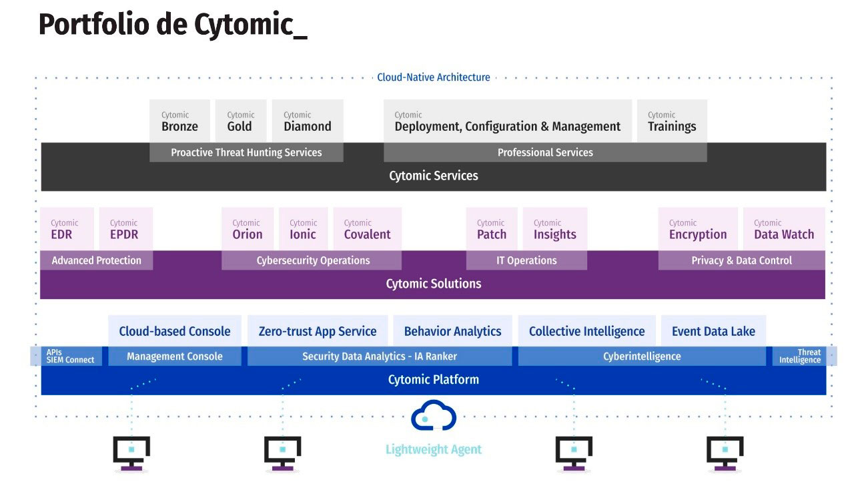This screenshot has width=868, height=504.
Task: Click Deployment, Configuration & Management box
Action: pyautogui.click(x=508, y=121)
